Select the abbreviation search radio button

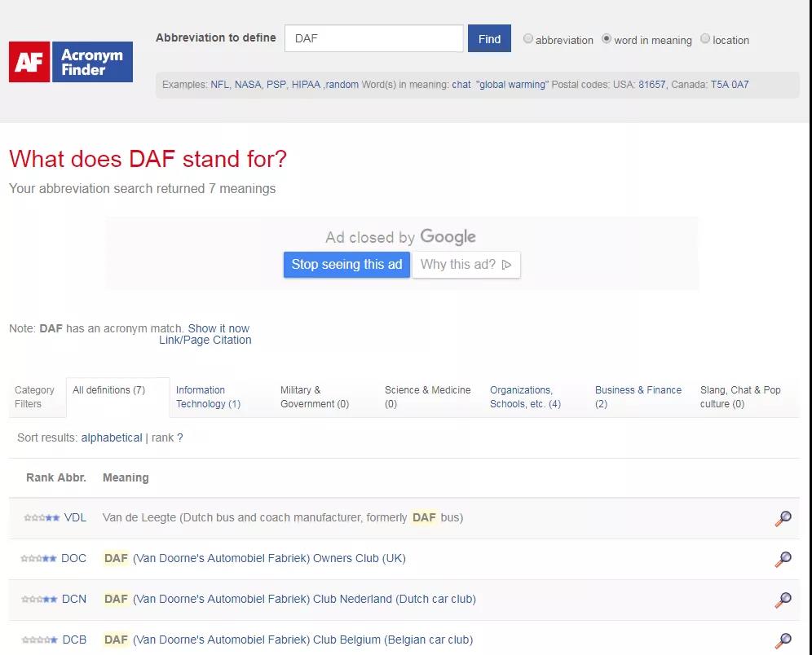point(528,38)
